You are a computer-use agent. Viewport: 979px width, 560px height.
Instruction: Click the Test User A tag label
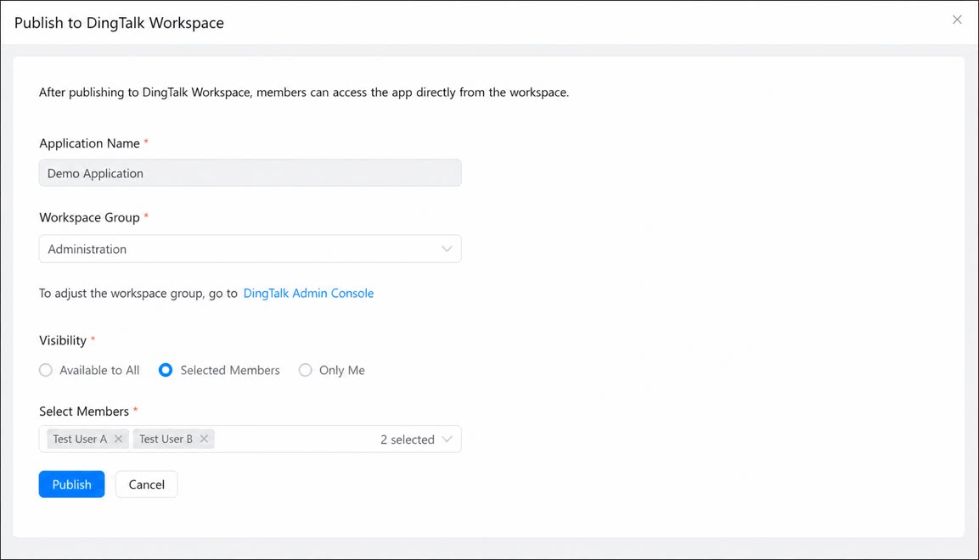point(80,439)
